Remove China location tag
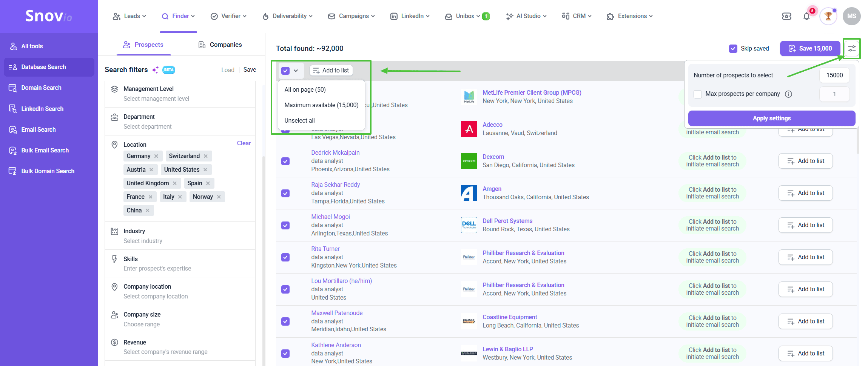This screenshot has height=366, width=868. tap(148, 211)
